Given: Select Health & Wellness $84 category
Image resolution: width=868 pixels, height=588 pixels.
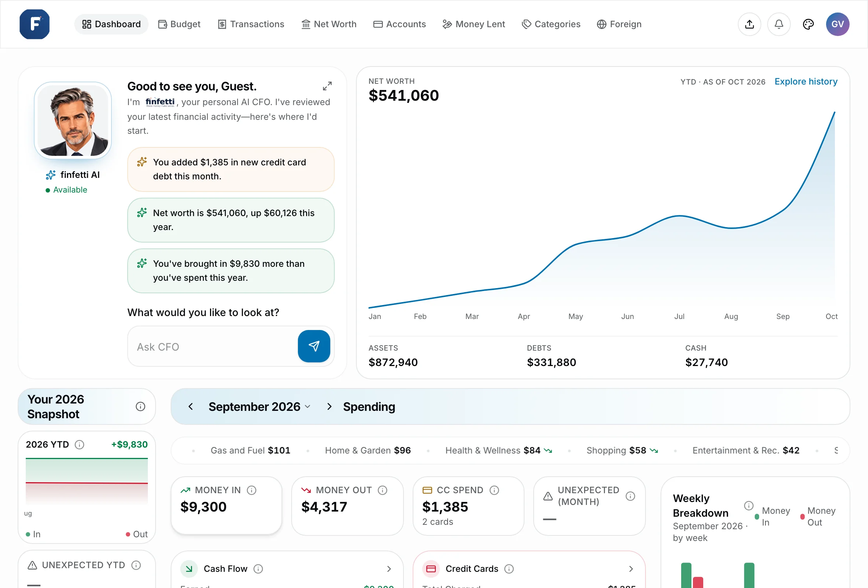Looking at the screenshot, I should (x=498, y=451).
